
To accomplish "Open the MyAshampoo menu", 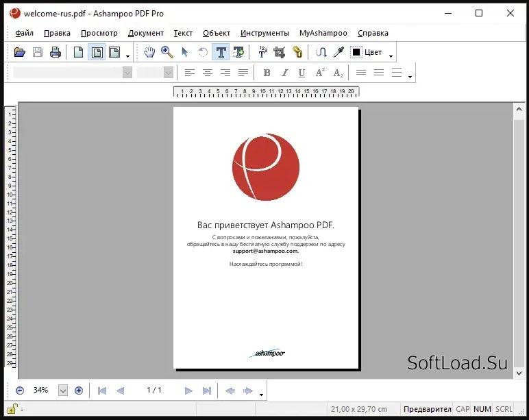I will 323,33.
